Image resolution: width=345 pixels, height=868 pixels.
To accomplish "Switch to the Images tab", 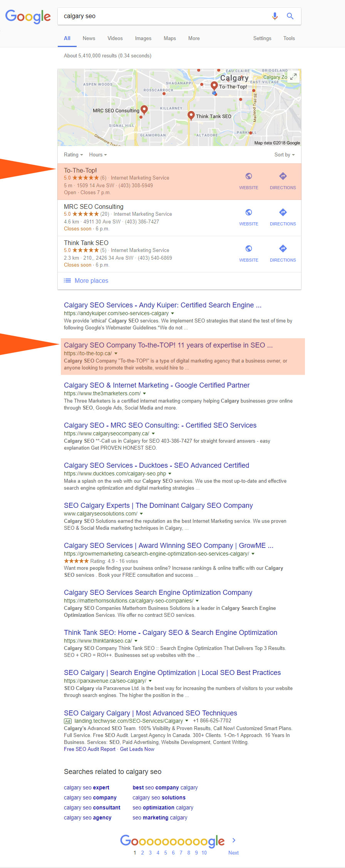I will coord(143,38).
